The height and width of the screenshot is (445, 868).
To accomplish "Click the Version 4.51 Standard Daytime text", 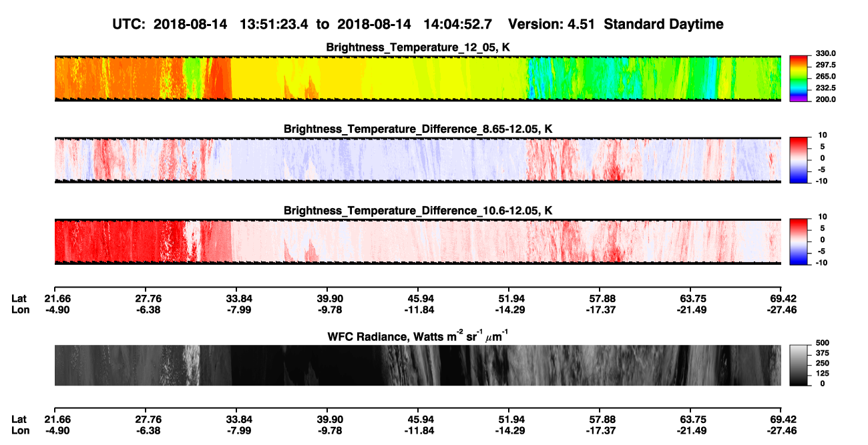I will [x=616, y=24].
